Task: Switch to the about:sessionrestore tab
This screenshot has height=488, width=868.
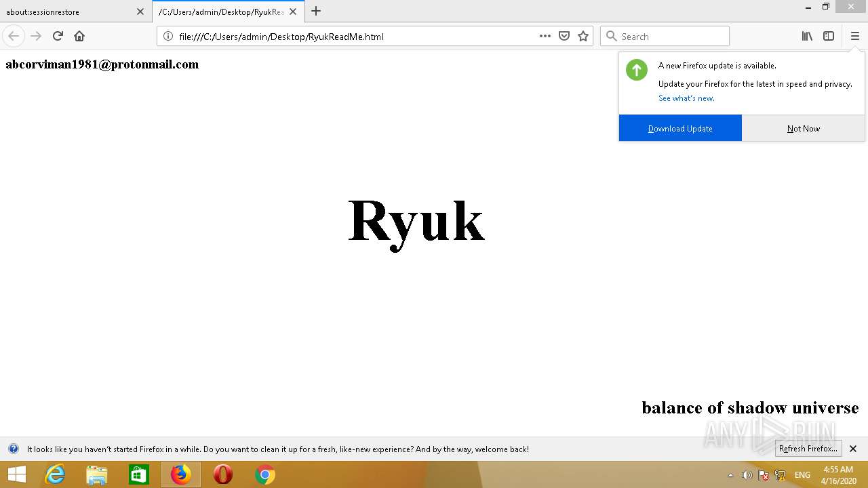Action: click(76, 12)
